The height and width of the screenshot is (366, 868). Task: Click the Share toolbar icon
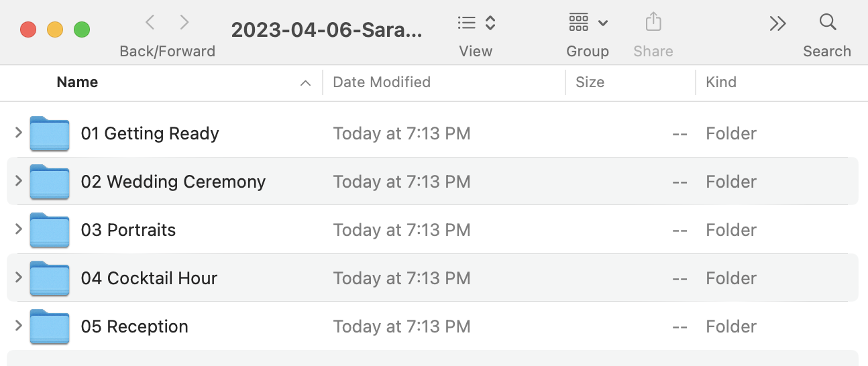653,23
